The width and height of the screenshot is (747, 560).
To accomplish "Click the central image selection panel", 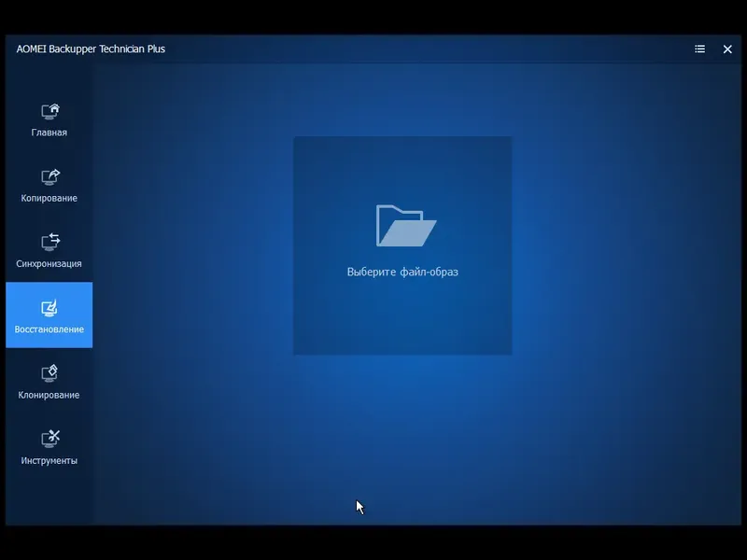I will click(x=402, y=245).
